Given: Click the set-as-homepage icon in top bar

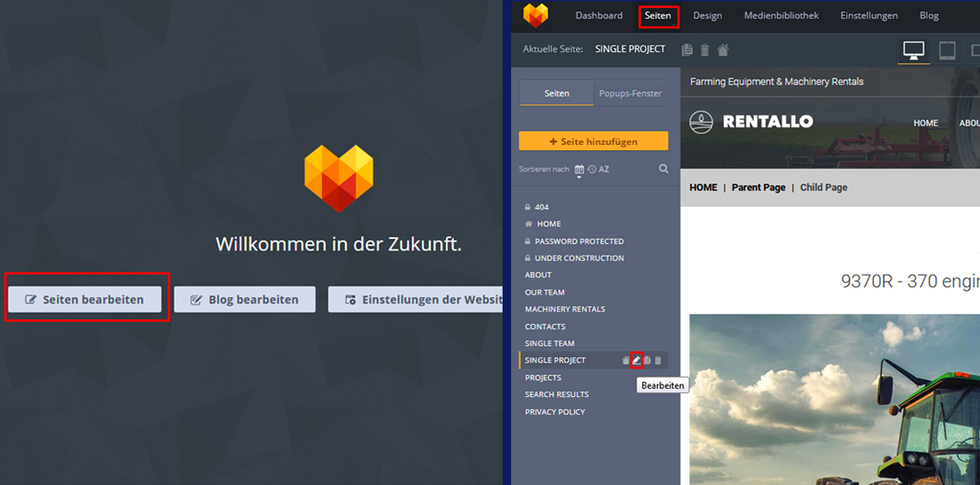Looking at the screenshot, I should pyautogui.click(x=723, y=50).
